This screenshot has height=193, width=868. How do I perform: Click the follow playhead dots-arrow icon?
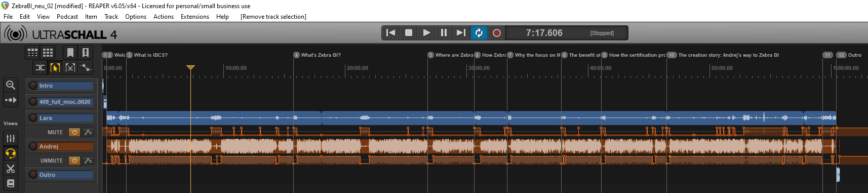point(11,100)
